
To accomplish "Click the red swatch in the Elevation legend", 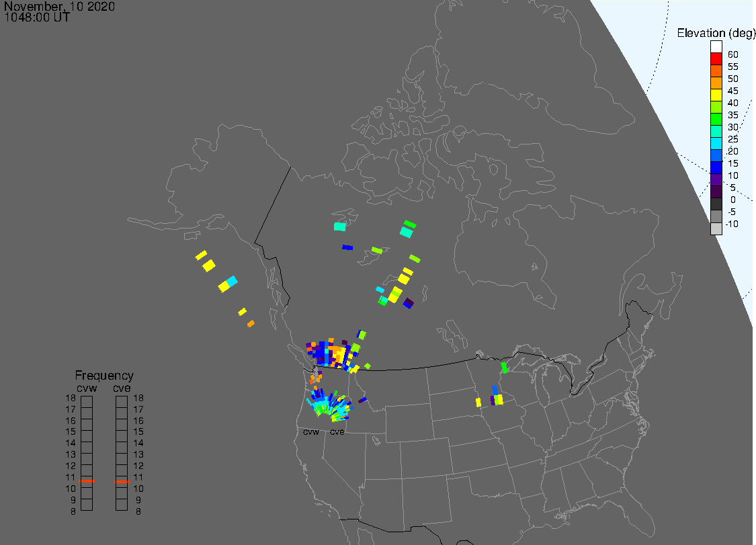I will (716, 58).
